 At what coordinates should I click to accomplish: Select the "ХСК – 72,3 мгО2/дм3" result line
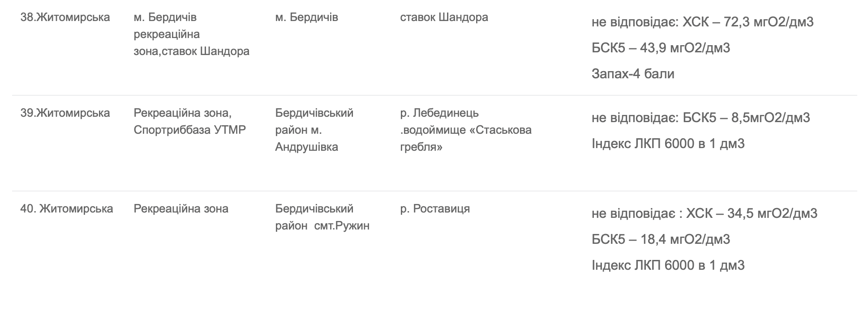pyautogui.click(x=702, y=22)
